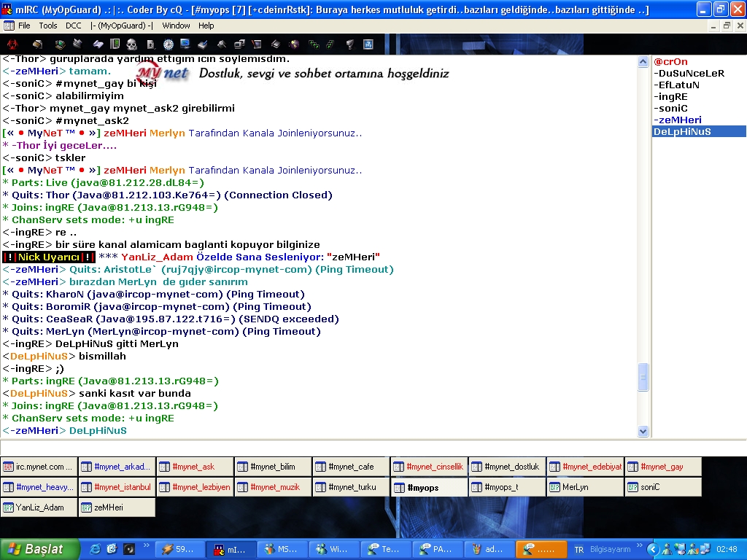The height and width of the screenshot is (560, 747).
Task: Click the red biohazard icon in the toolbar
Action: click(x=12, y=44)
